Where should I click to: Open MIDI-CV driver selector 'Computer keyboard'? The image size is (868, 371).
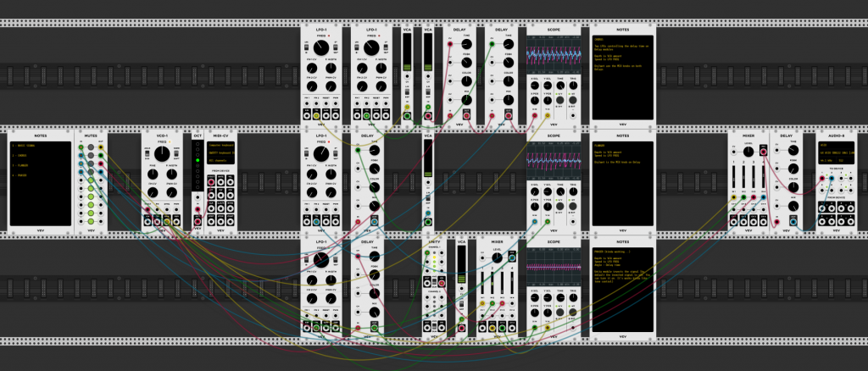pyautogui.click(x=221, y=145)
